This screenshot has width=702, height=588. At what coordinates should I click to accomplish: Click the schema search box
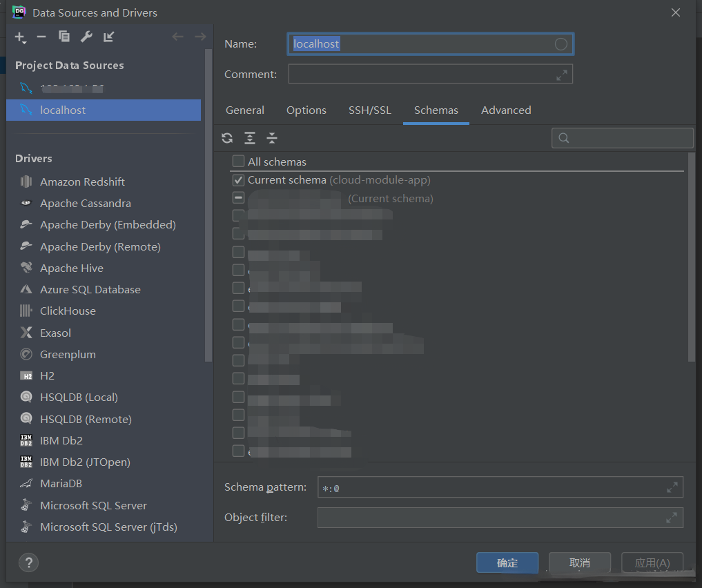tap(623, 138)
